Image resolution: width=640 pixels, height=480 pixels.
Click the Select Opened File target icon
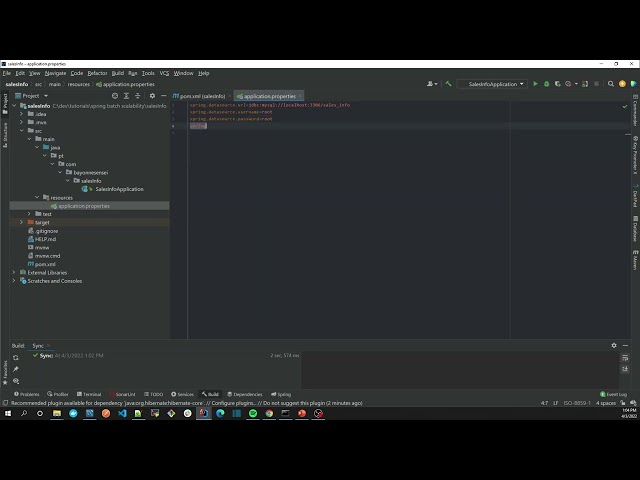point(115,96)
